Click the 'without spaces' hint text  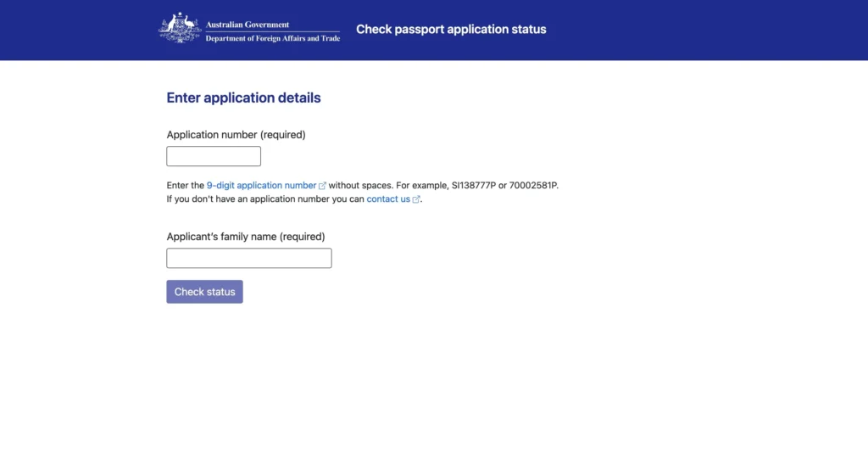click(360, 185)
